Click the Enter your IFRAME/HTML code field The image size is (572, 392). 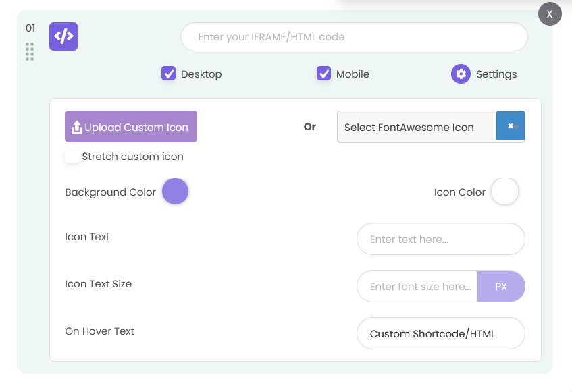(x=354, y=36)
